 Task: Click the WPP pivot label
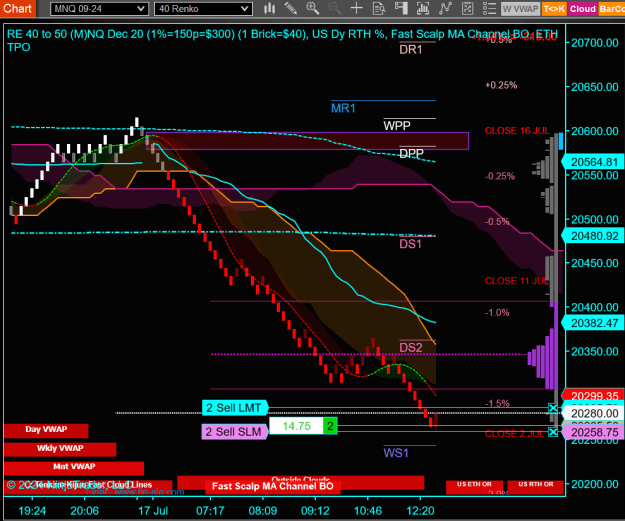[x=397, y=126]
